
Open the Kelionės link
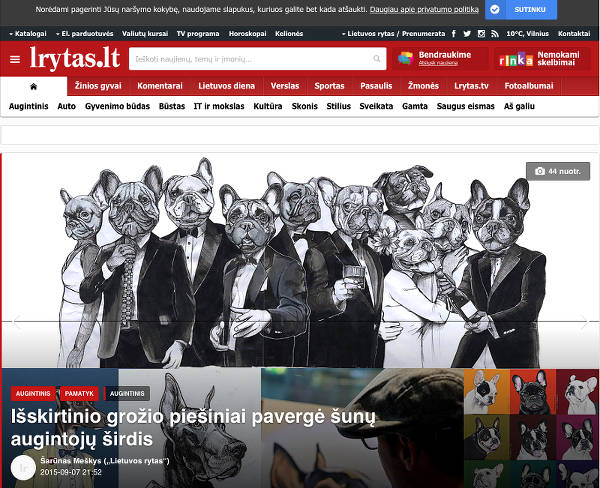289,34
